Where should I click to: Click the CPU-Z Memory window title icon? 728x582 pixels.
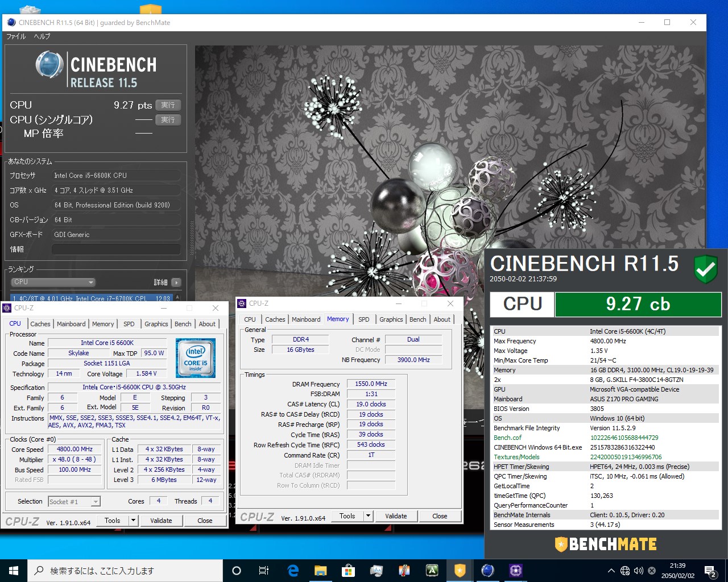242,304
